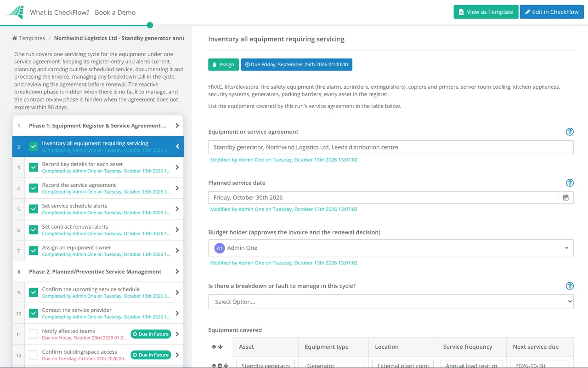Expand chevron for Record the service agreement
This screenshot has height=368, width=588.
pos(177,188)
